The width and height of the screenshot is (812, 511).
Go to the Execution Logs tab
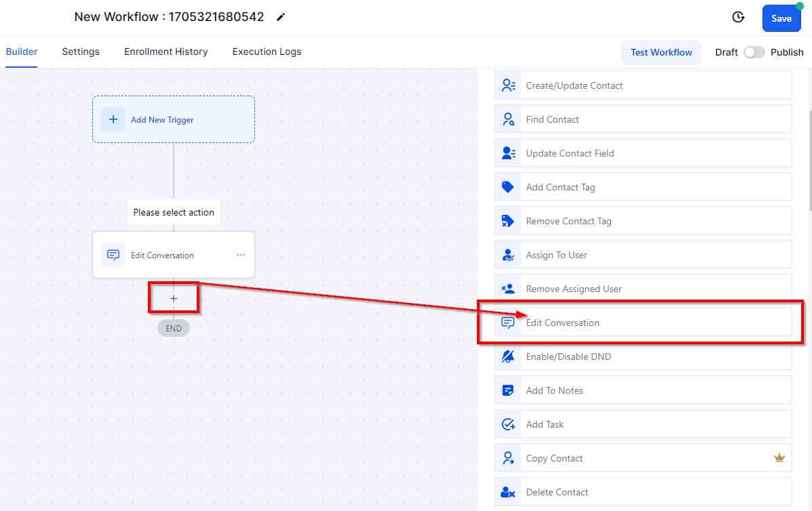267,52
